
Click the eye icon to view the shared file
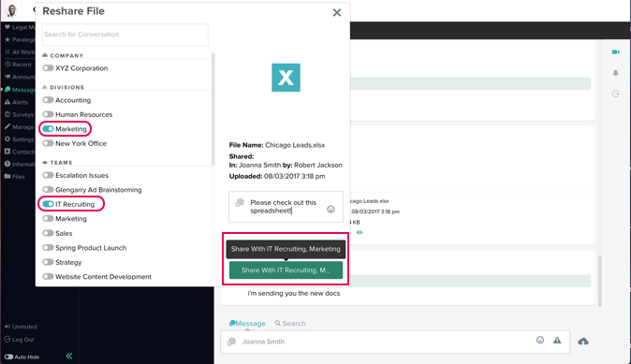[360, 232]
